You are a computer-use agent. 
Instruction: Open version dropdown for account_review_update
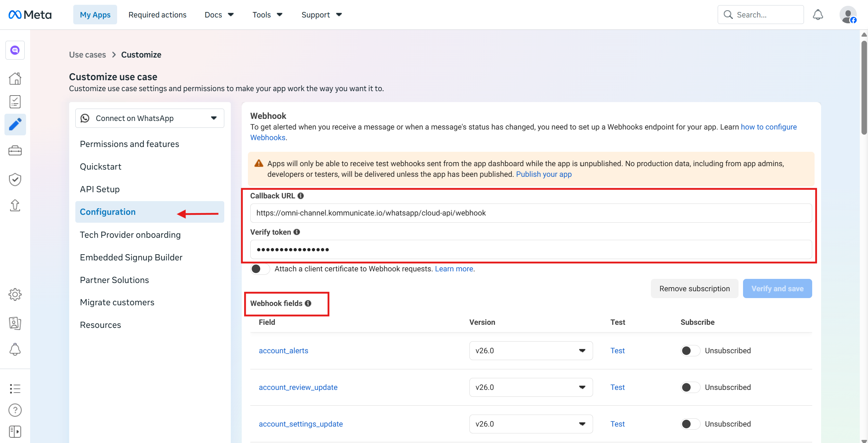pyautogui.click(x=531, y=387)
